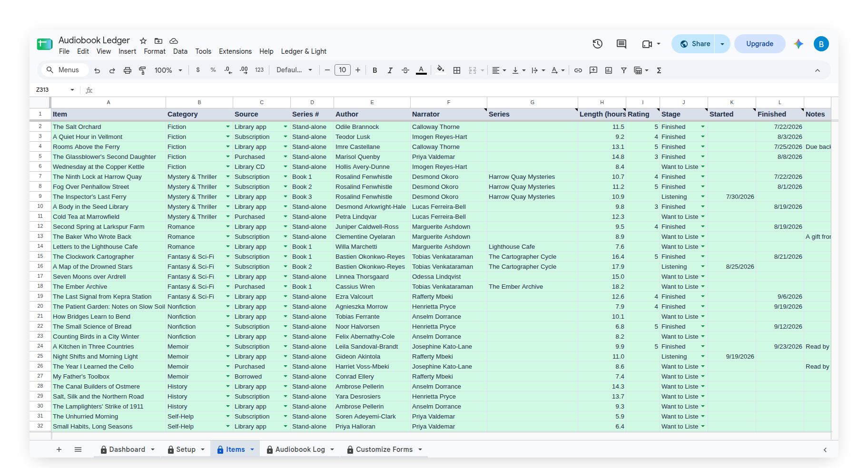Add a comment with the toolbar icon
Viewport: 868px width, 468px height.
point(593,70)
